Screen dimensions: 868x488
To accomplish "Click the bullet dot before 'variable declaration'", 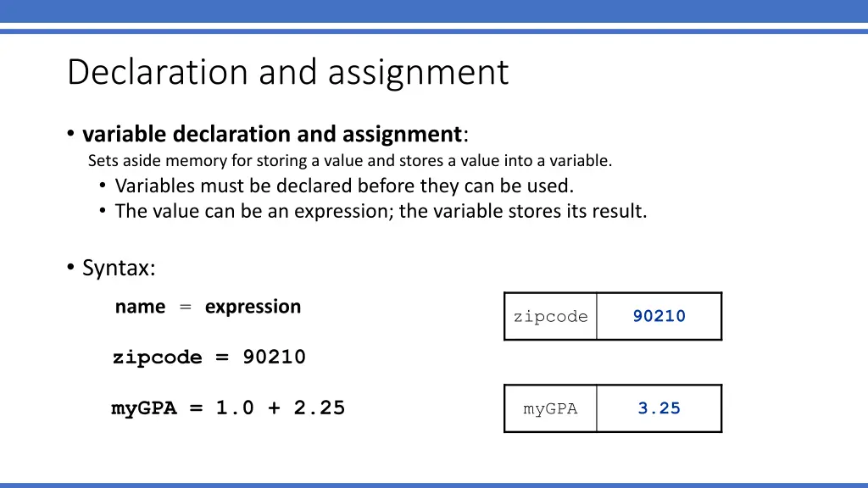I will pos(70,133).
